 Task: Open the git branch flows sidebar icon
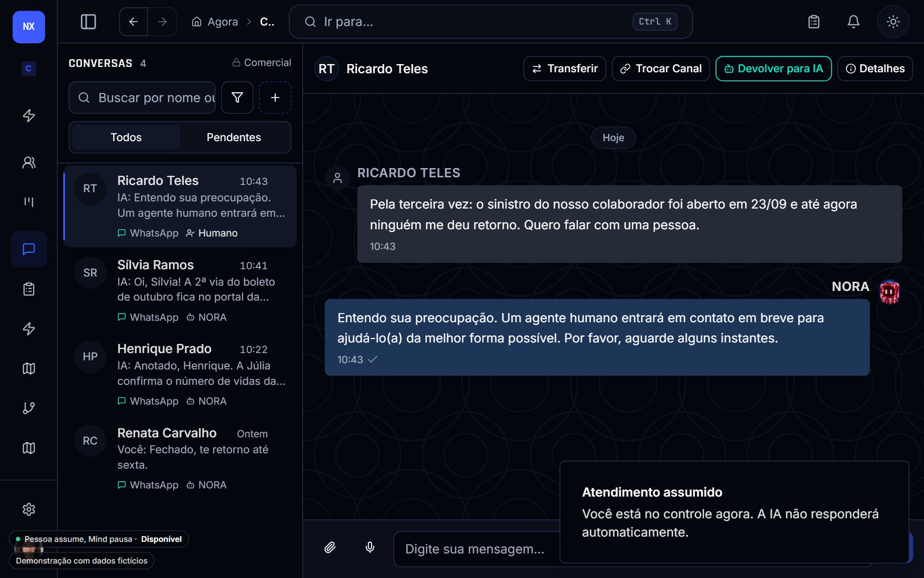pyautogui.click(x=28, y=408)
